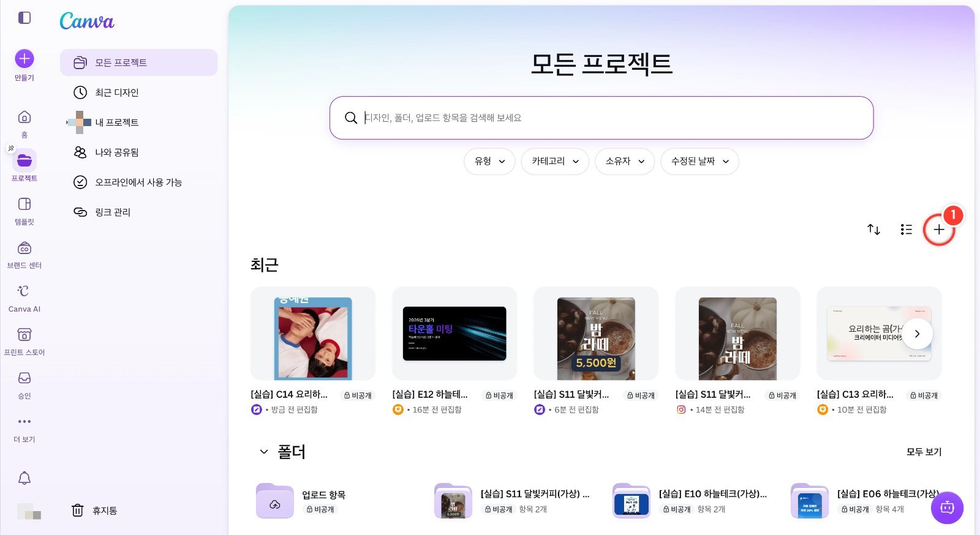The image size is (980, 535).
Task: Show 더 보기 more options
Action: pos(24,428)
